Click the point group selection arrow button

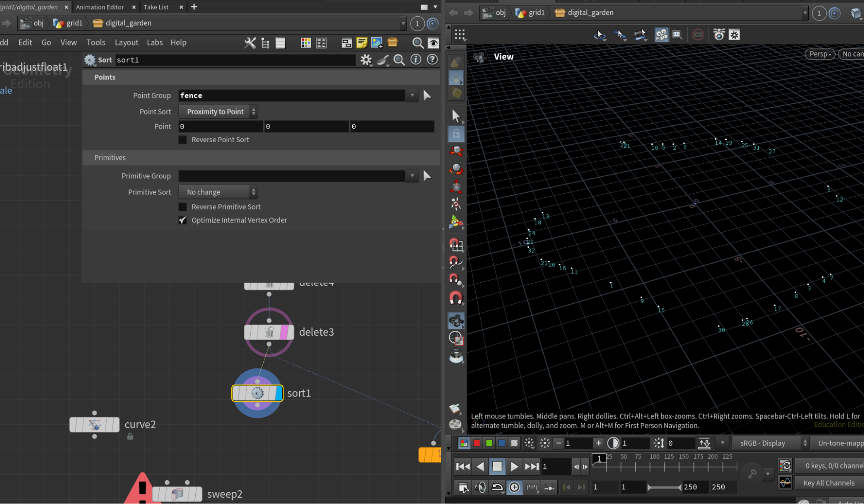pyautogui.click(x=427, y=95)
